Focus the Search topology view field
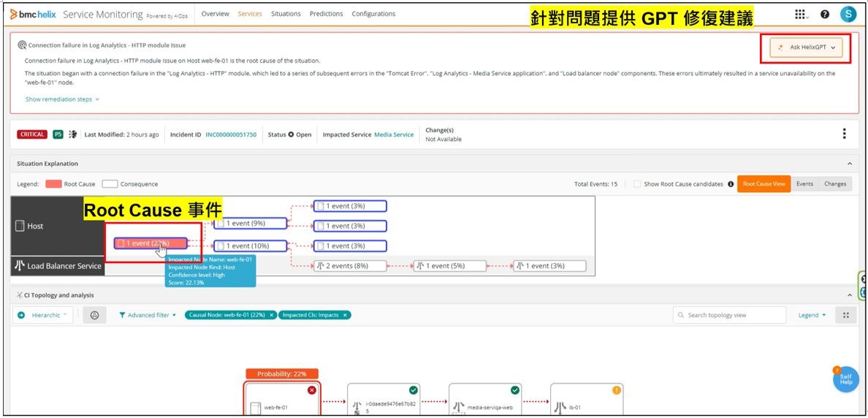The image size is (868, 418). [730, 315]
